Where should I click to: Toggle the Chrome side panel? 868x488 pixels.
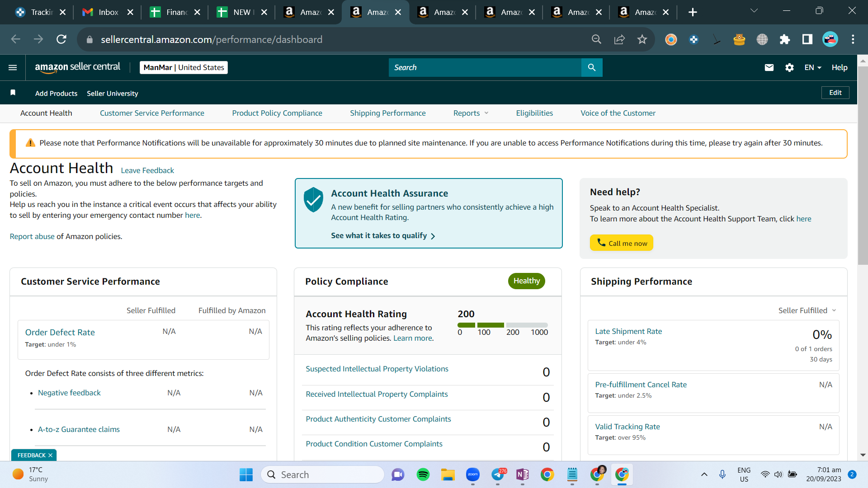[807, 39]
